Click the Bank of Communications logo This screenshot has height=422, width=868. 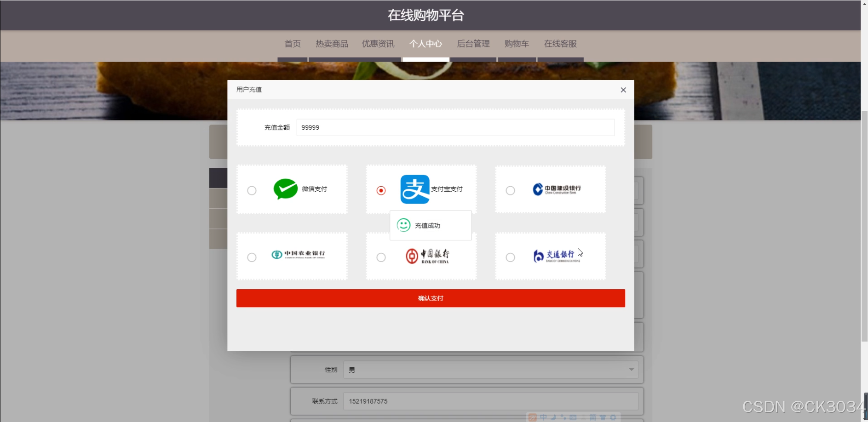click(x=556, y=256)
